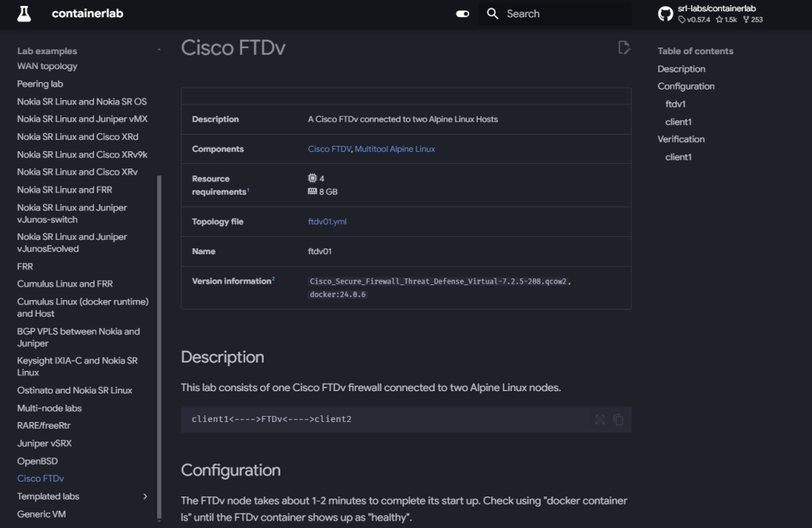Open Nokia SR Linux and Cisco XRv9k

(x=83, y=154)
